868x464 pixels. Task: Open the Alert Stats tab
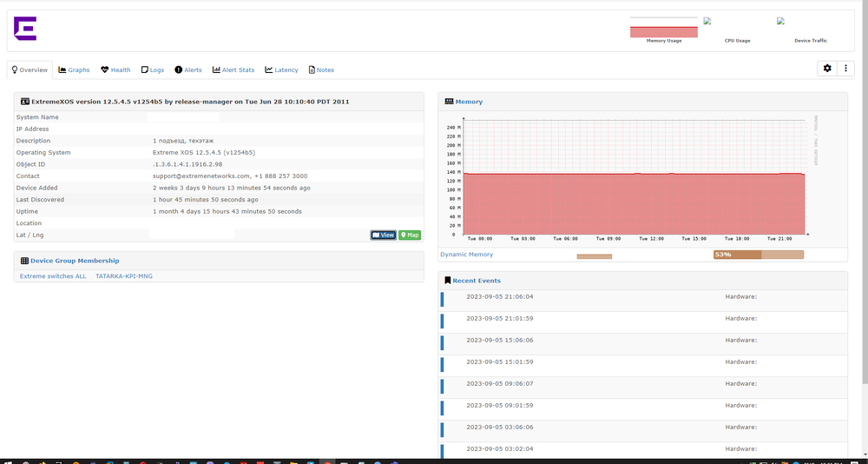pos(233,70)
